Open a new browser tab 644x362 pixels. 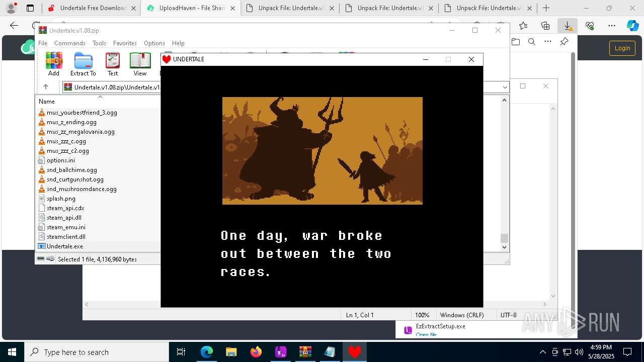coord(546,8)
